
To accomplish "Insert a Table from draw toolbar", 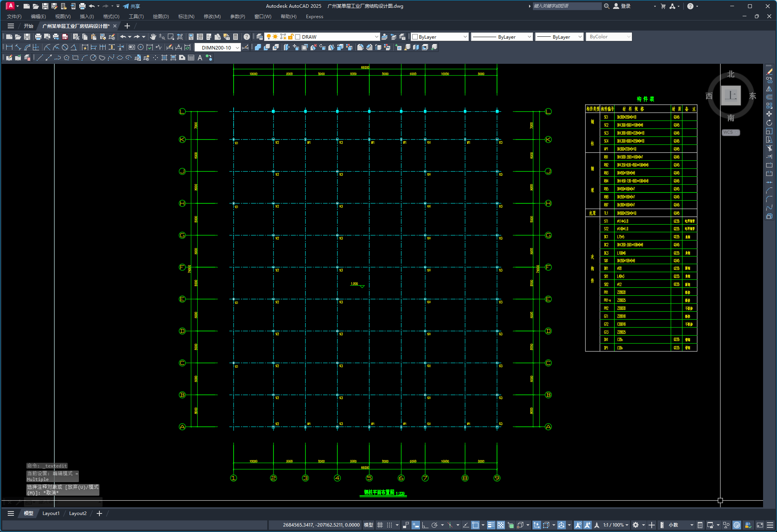I will [x=191, y=58].
